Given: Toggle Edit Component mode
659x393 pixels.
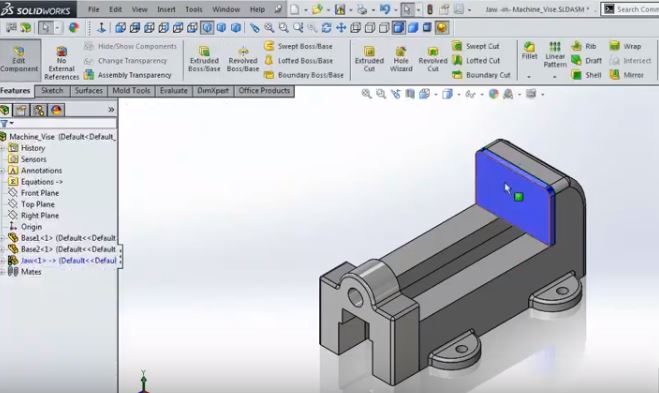Looking at the screenshot, I should pos(19,59).
